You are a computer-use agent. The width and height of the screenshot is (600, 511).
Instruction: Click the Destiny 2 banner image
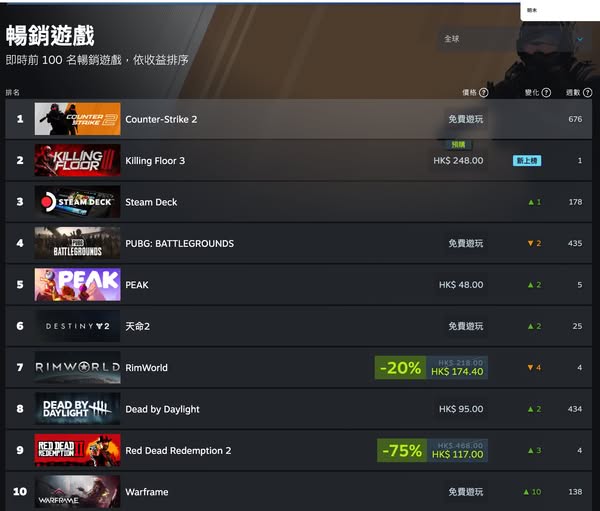pyautogui.click(x=77, y=326)
